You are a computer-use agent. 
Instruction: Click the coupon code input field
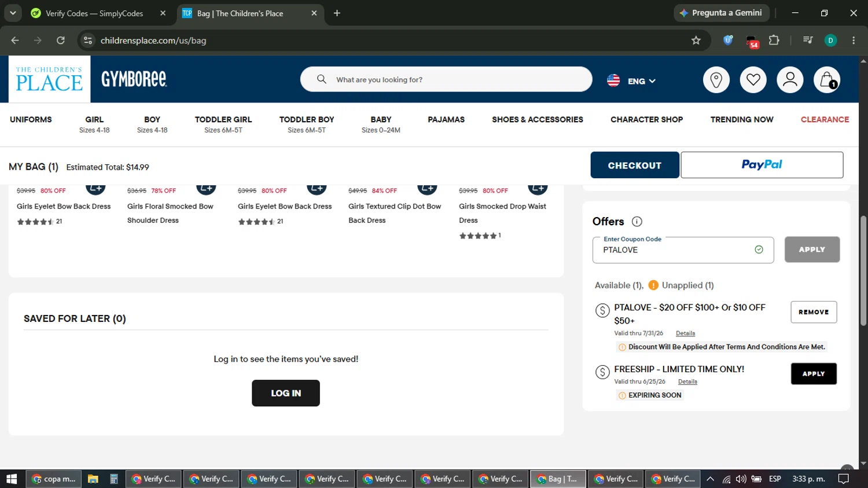(x=683, y=250)
